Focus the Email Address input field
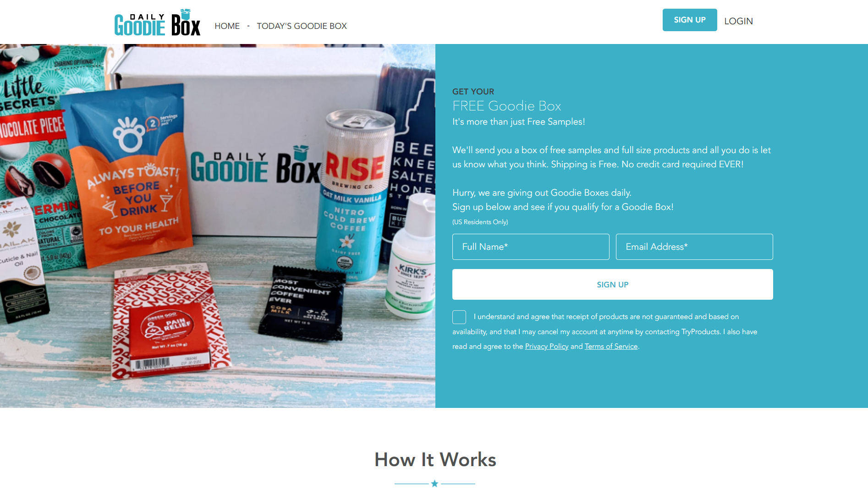 (694, 247)
